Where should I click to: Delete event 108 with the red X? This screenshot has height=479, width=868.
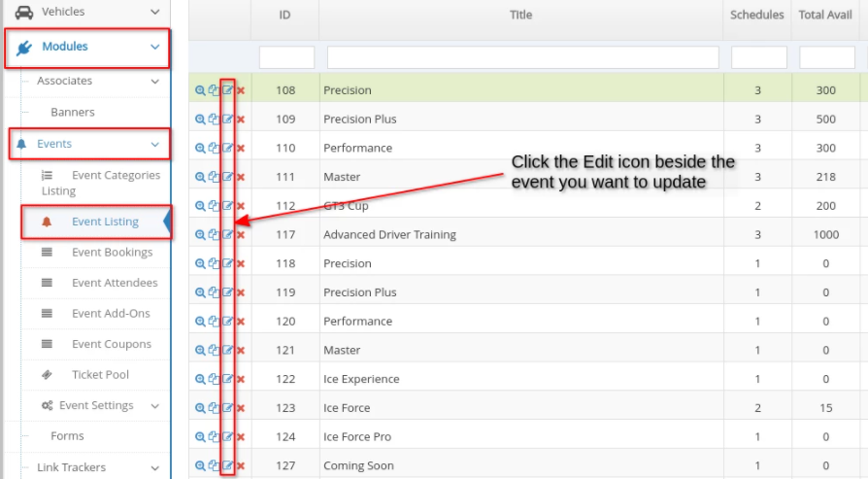tap(241, 90)
